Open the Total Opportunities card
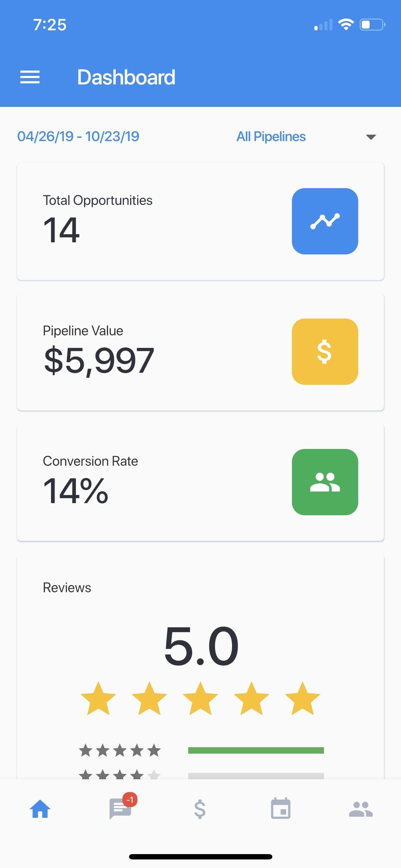401x868 pixels. click(143, 221)
